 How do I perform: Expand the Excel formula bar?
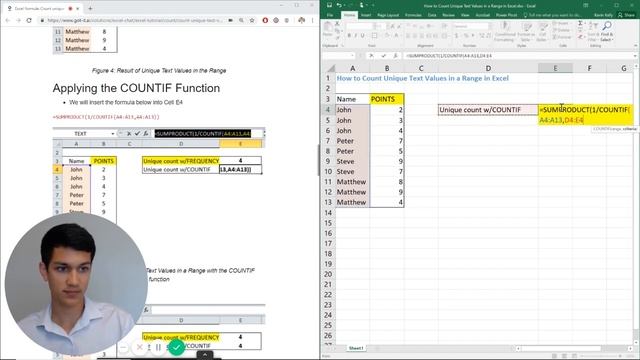click(636, 56)
